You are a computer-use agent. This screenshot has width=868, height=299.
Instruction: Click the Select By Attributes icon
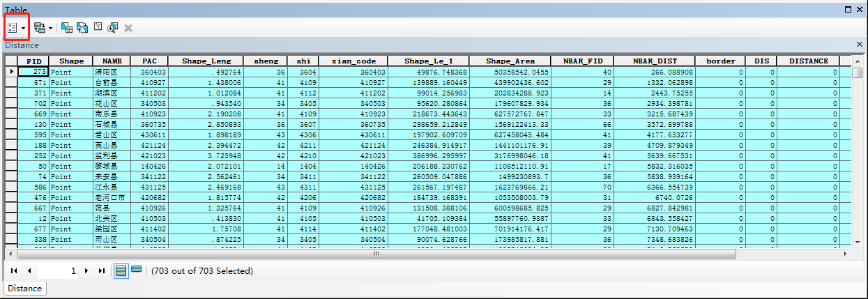click(67, 27)
